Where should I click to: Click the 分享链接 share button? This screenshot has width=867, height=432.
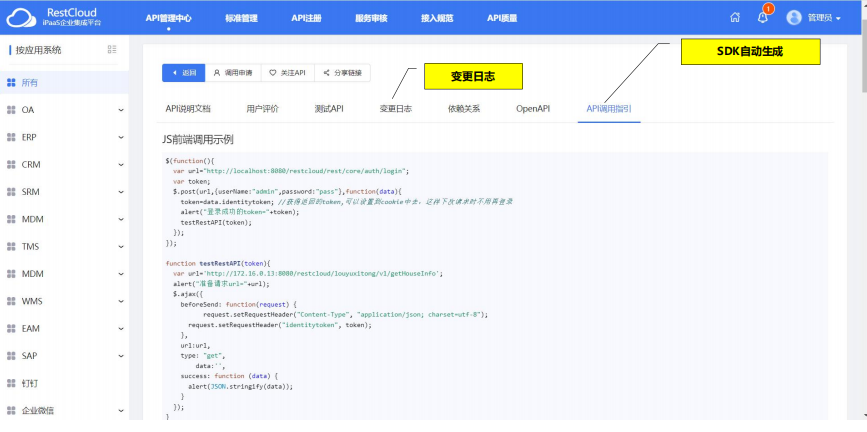coord(342,73)
